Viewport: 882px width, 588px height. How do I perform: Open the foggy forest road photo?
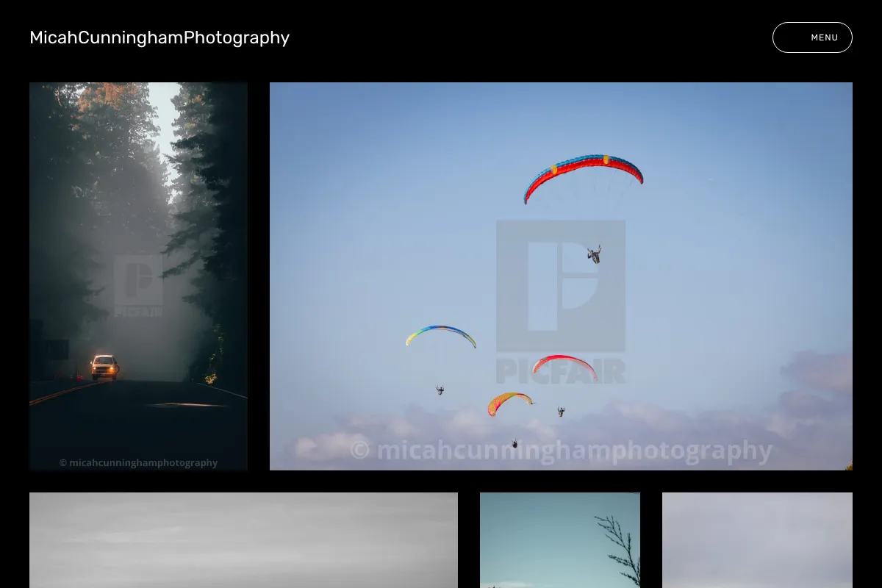(x=138, y=276)
